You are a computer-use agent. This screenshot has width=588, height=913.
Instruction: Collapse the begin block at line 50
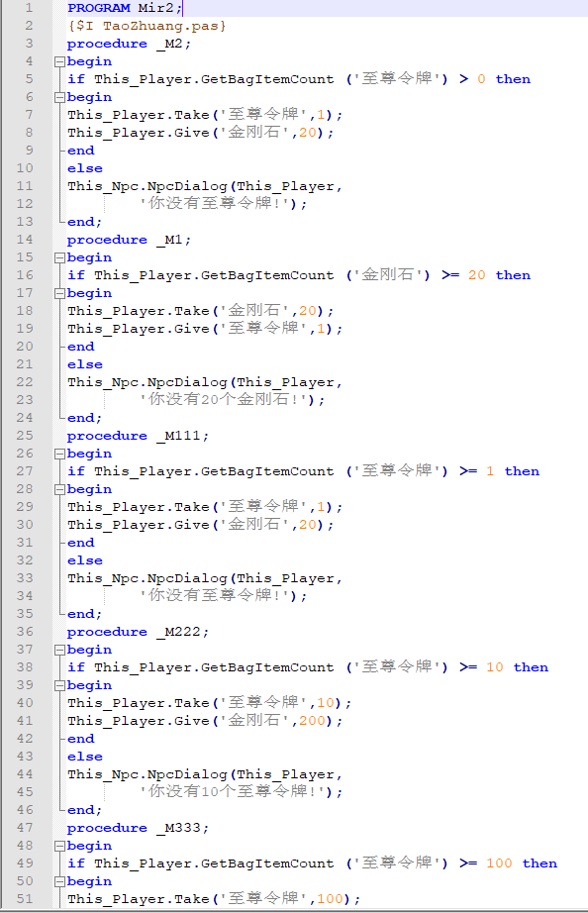tap(59, 881)
